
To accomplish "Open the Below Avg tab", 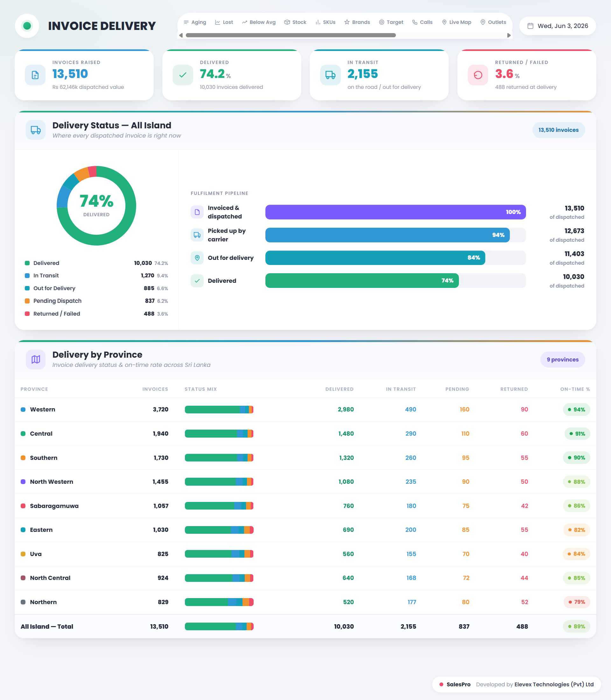I will click(259, 22).
